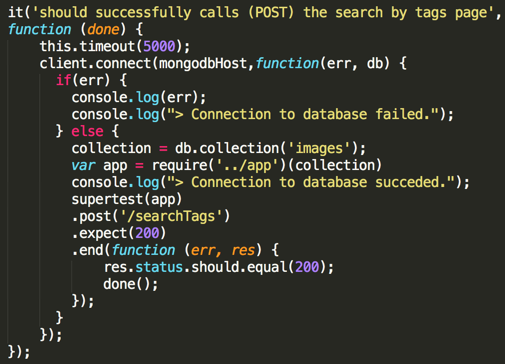Click the supertest(app) call
Image resolution: width=505 pixels, height=364 pixels.
127,199
